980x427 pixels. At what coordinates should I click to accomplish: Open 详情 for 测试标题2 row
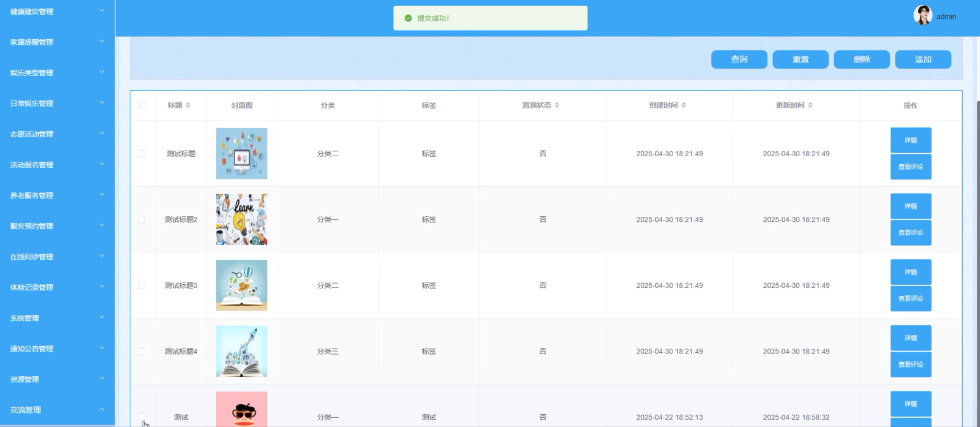(911, 206)
